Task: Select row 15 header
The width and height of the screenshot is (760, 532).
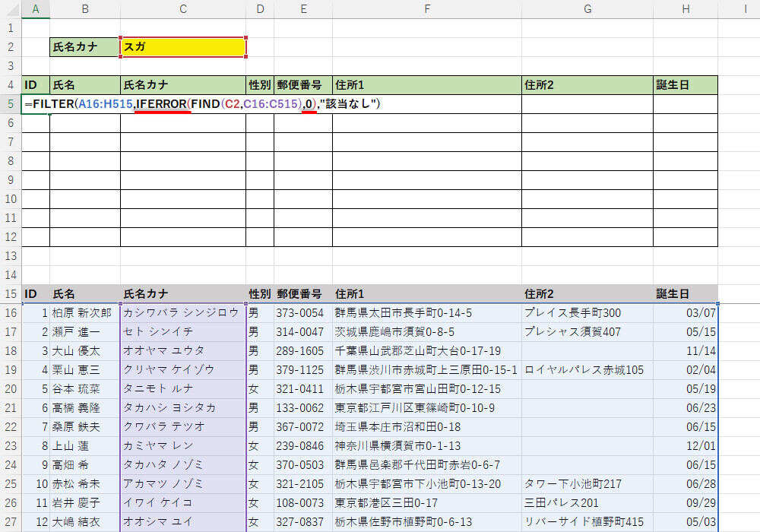Action: pyautogui.click(x=11, y=294)
